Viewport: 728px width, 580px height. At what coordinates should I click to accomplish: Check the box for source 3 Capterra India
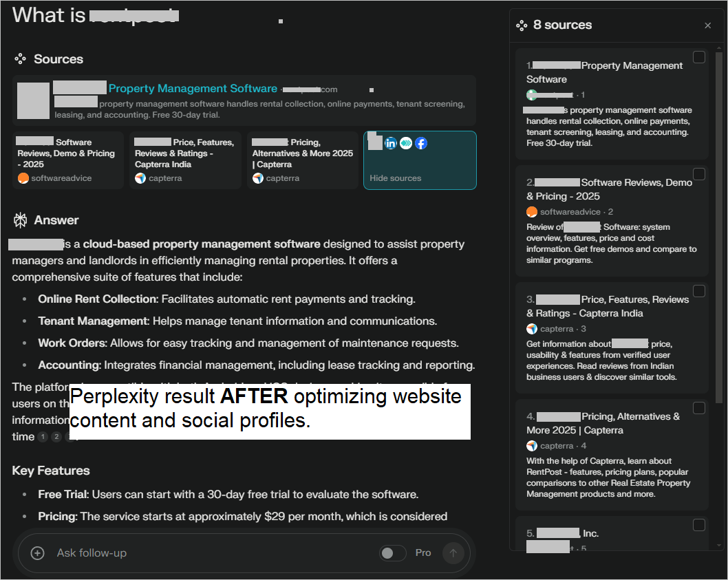pyautogui.click(x=698, y=291)
